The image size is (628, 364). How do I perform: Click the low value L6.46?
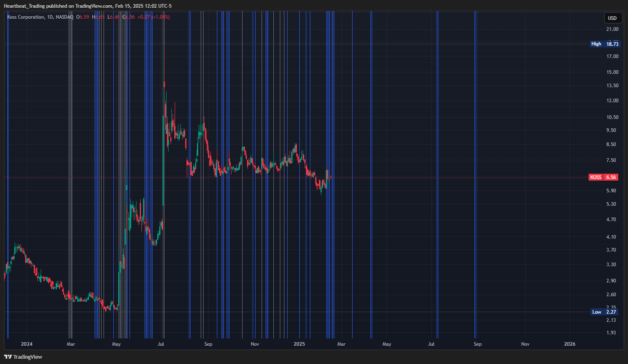point(113,17)
